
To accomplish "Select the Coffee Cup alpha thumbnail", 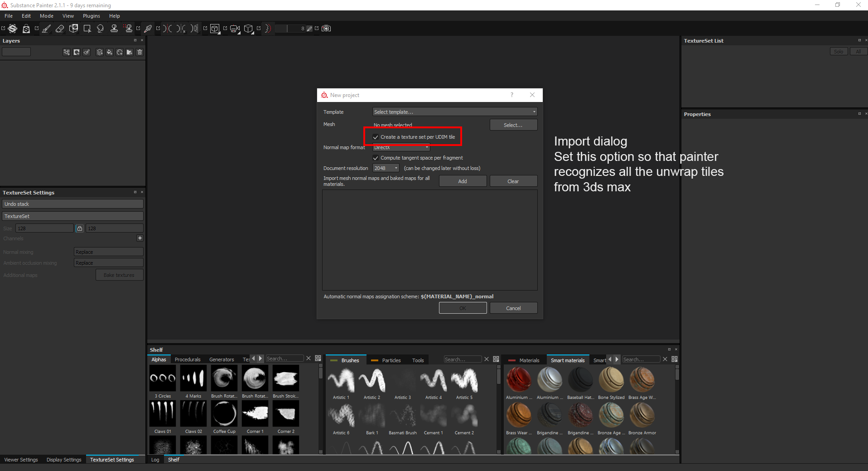I will [x=224, y=413].
